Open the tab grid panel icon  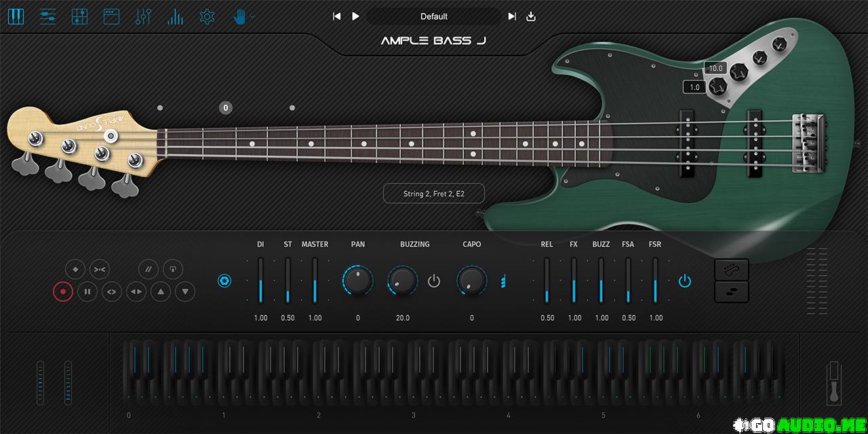(x=79, y=16)
